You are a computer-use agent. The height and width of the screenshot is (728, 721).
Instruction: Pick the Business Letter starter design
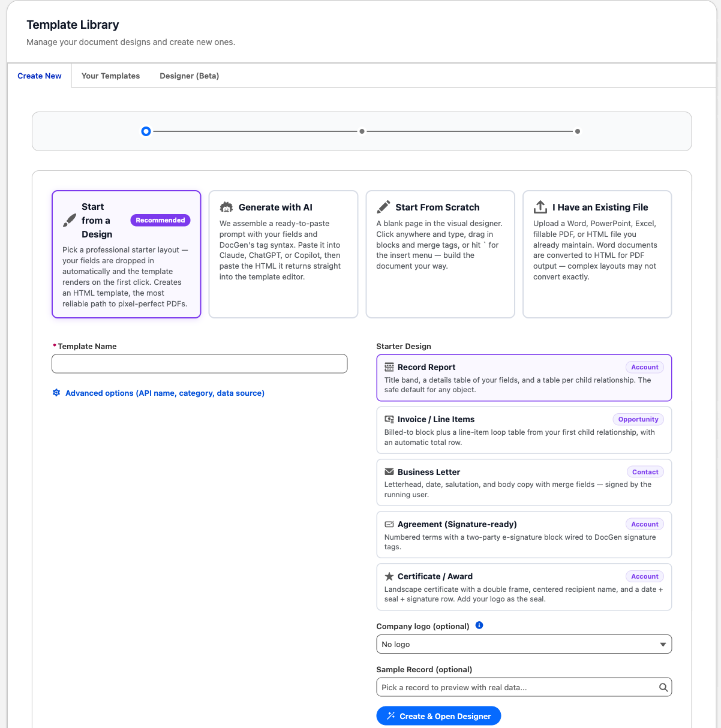[x=524, y=482]
